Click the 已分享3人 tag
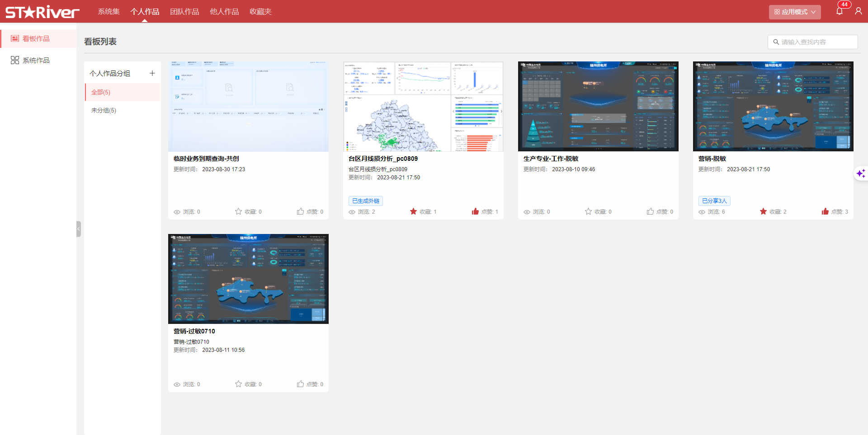 click(714, 201)
